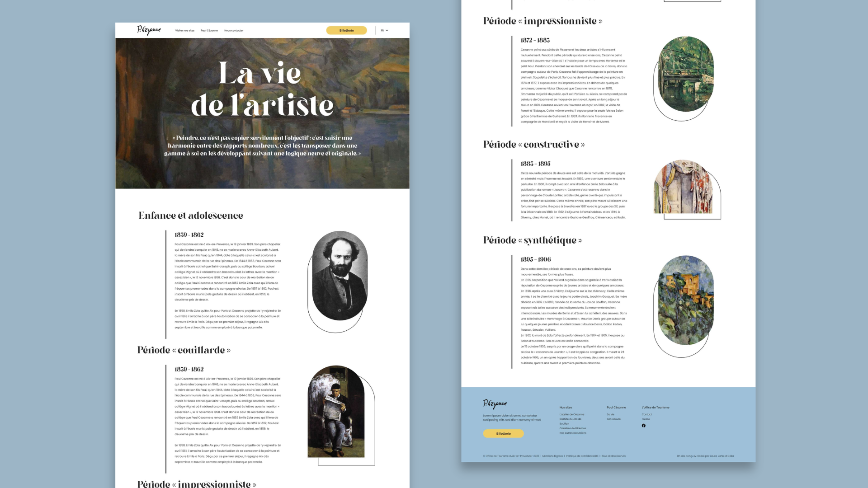
Task: Open the FR language dropdown
Action: point(384,30)
